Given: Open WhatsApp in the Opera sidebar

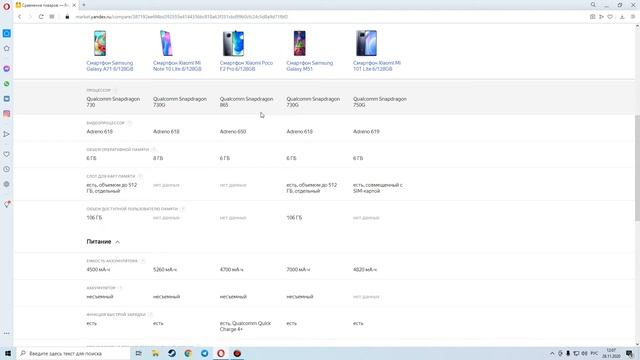Looking at the screenshot, I should pyautogui.click(x=7, y=84).
